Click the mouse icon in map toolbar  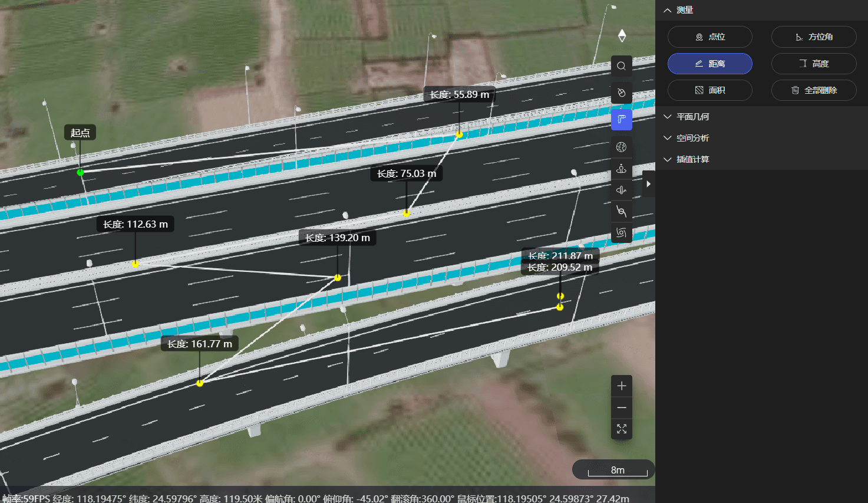point(621,93)
